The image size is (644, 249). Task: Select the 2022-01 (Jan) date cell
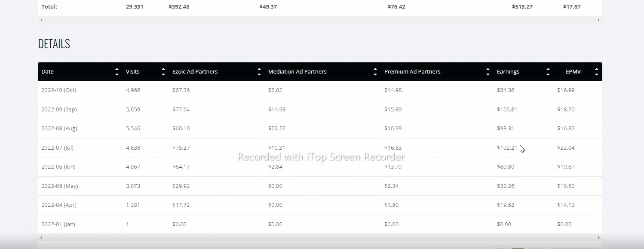[x=58, y=224]
